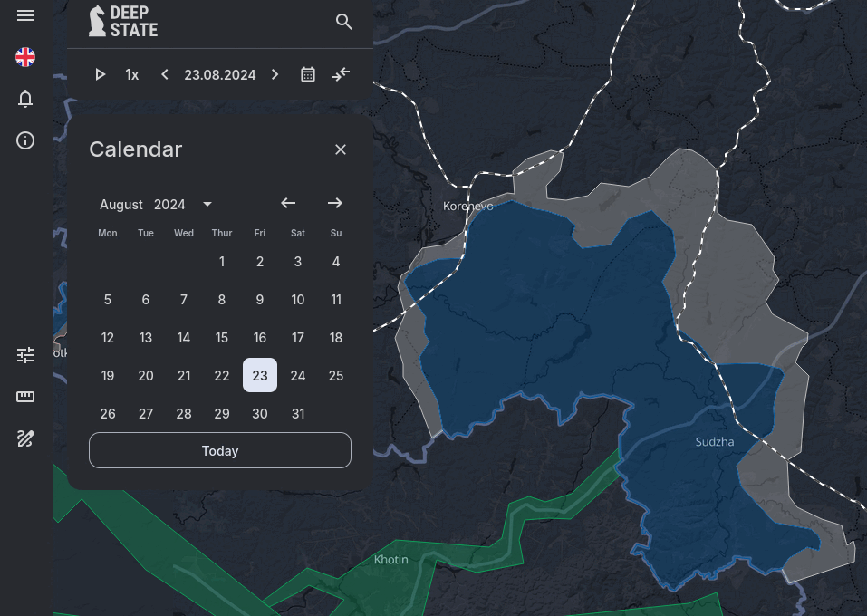Select August 12 in the calendar
This screenshot has width=867, height=616.
click(107, 338)
